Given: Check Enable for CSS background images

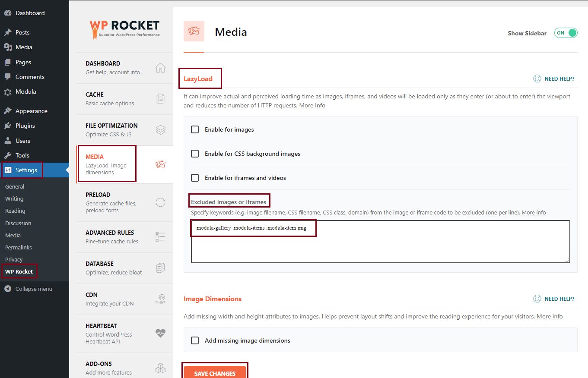Looking at the screenshot, I should tap(195, 154).
